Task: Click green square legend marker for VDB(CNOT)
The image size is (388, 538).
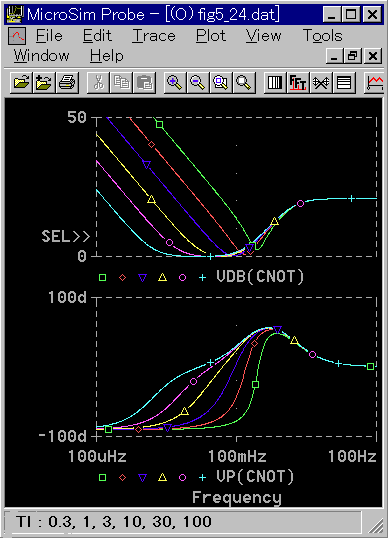Action: (x=102, y=277)
